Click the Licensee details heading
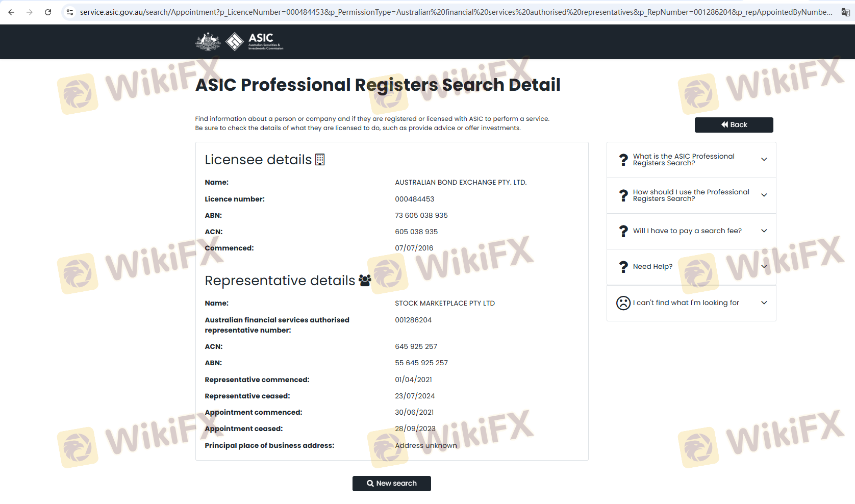 tap(258, 160)
